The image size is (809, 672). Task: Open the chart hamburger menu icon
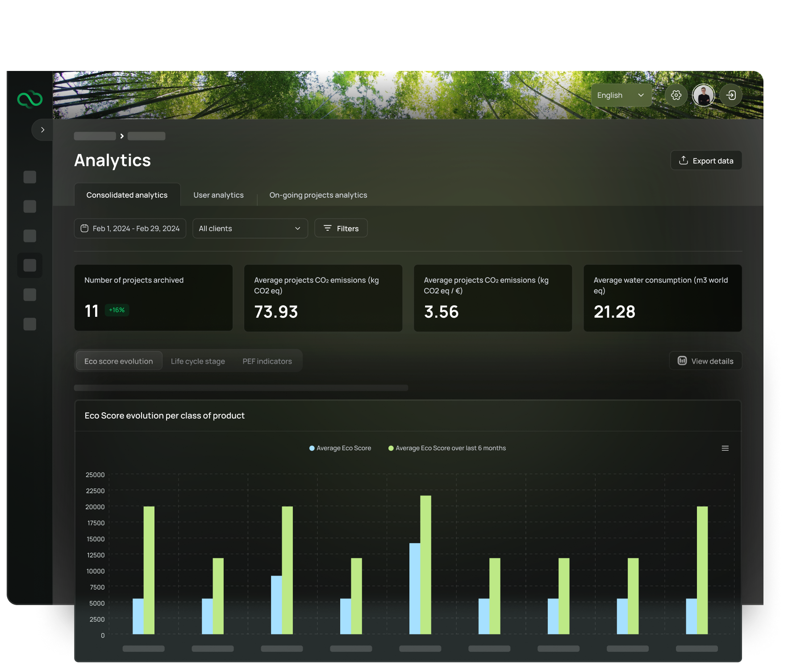(x=725, y=448)
